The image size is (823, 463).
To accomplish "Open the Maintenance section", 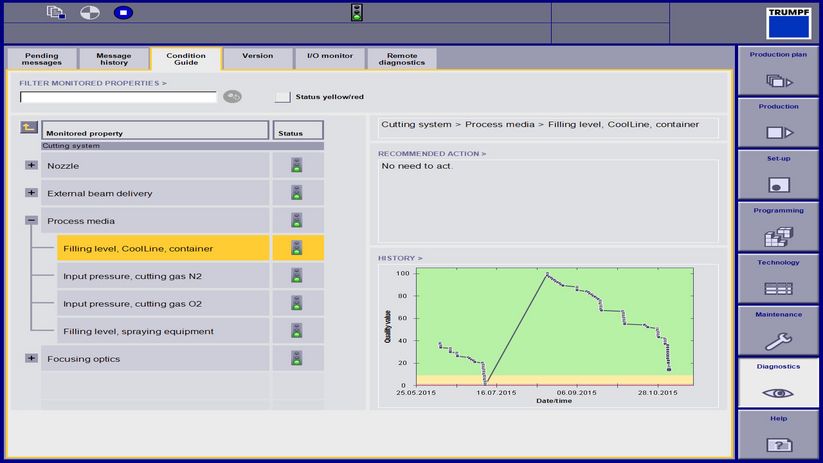I will click(x=778, y=331).
